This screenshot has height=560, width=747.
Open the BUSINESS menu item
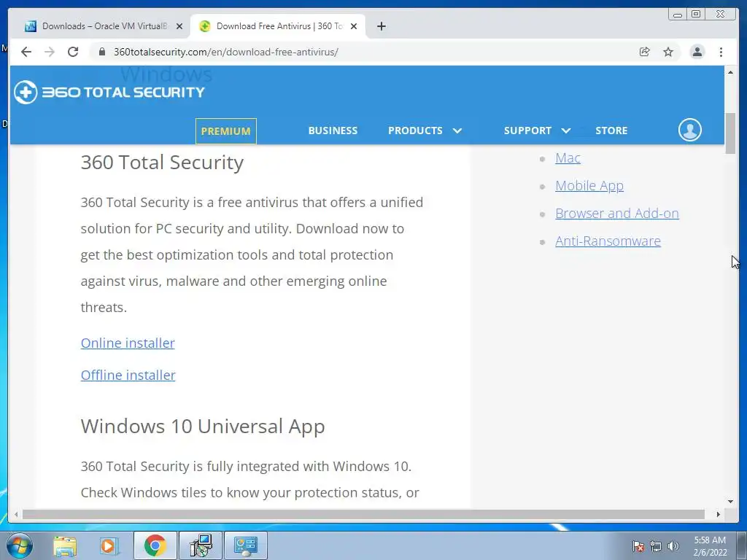(333, 131)
